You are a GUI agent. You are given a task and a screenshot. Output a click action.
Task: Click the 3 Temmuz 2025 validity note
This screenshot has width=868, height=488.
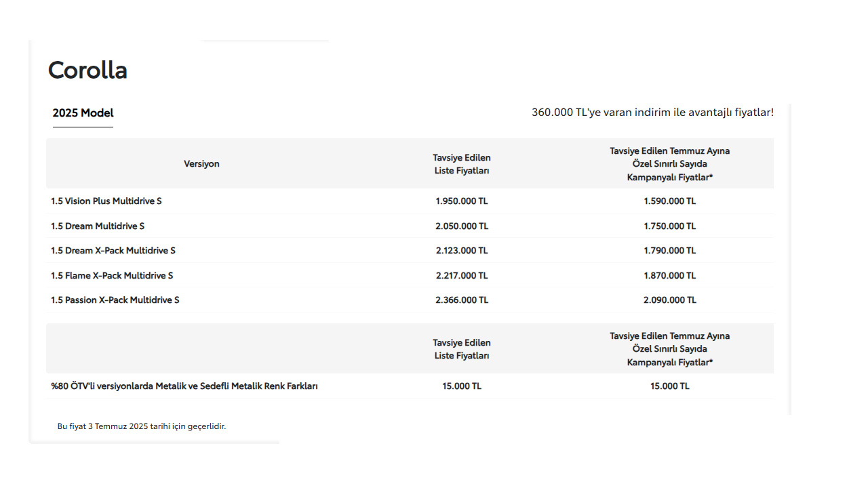coord(142,426)
